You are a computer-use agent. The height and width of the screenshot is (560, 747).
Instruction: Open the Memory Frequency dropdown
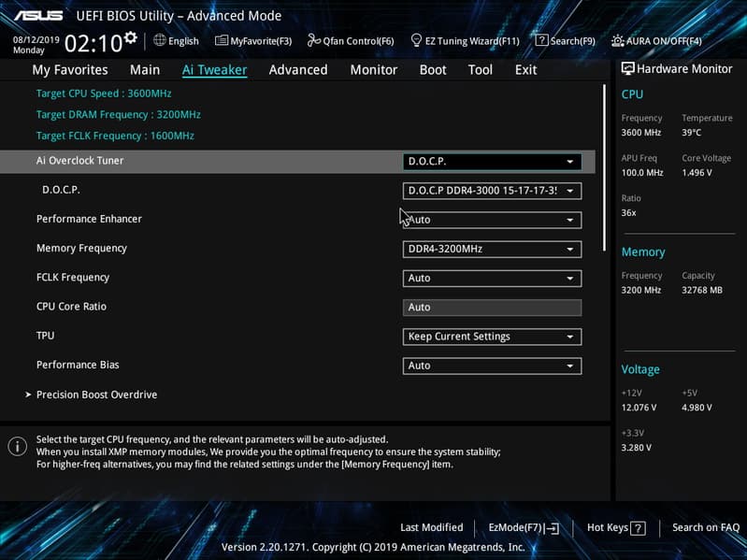pos(492,249)
